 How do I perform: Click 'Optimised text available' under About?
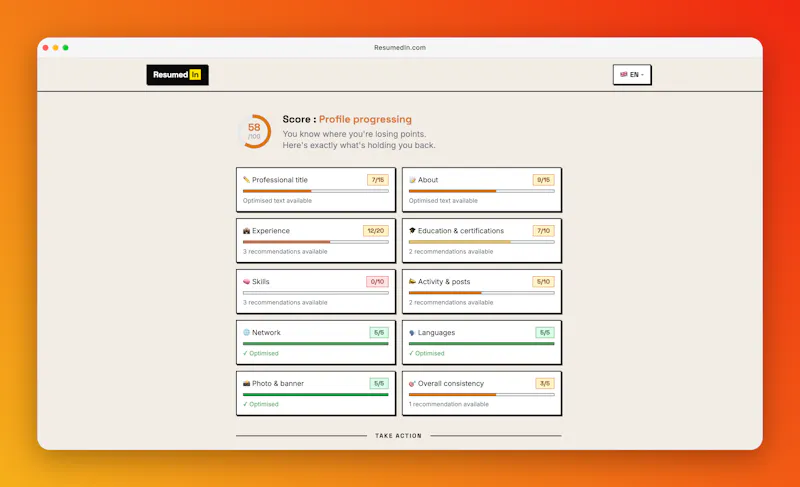tap(443, 200)
